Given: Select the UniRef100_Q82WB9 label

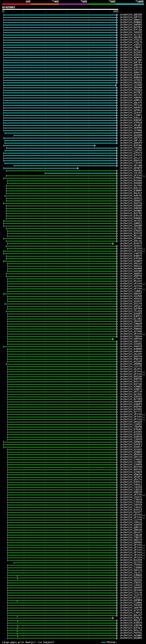Looking at the screenshot, I should click(x=131, y=638).
